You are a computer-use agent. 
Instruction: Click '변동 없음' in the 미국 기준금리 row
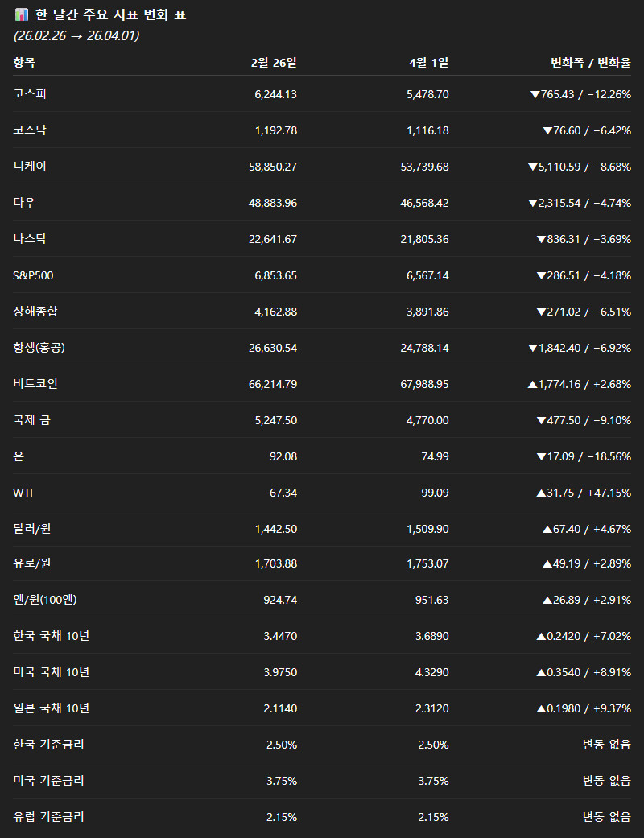[x=607, y=781]
